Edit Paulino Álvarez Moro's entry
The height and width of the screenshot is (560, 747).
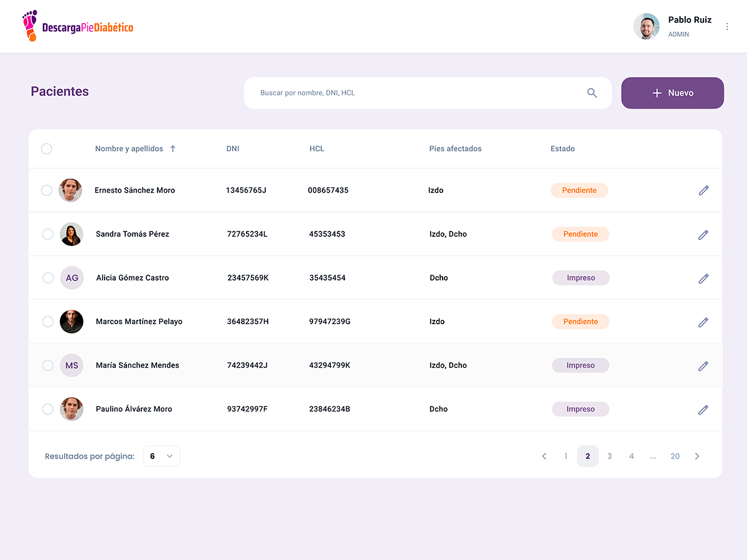703,409
